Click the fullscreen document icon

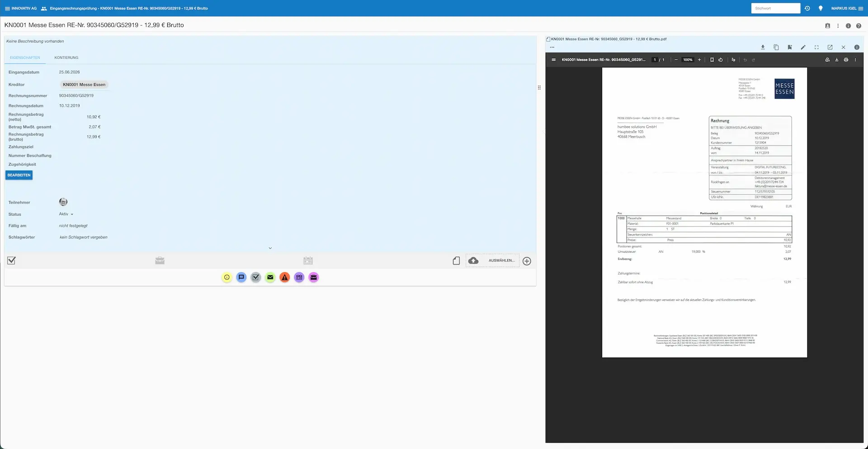(x=816, y=47)
